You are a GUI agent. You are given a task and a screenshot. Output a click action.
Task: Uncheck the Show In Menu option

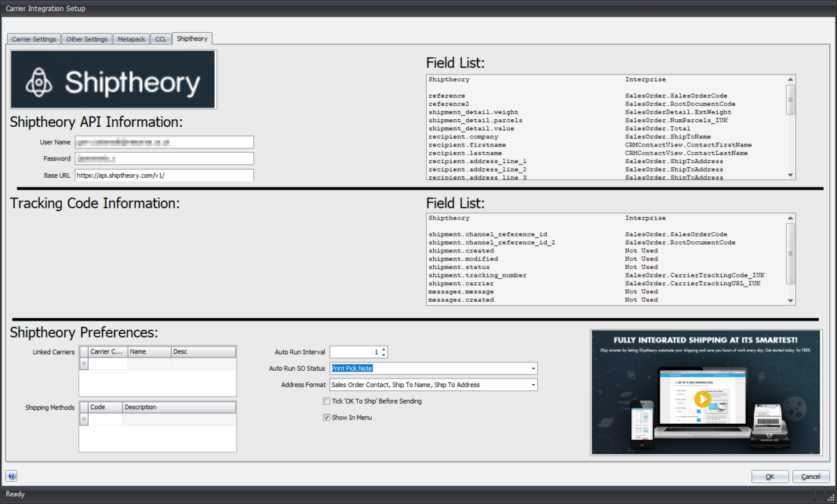tap(326, 417)
